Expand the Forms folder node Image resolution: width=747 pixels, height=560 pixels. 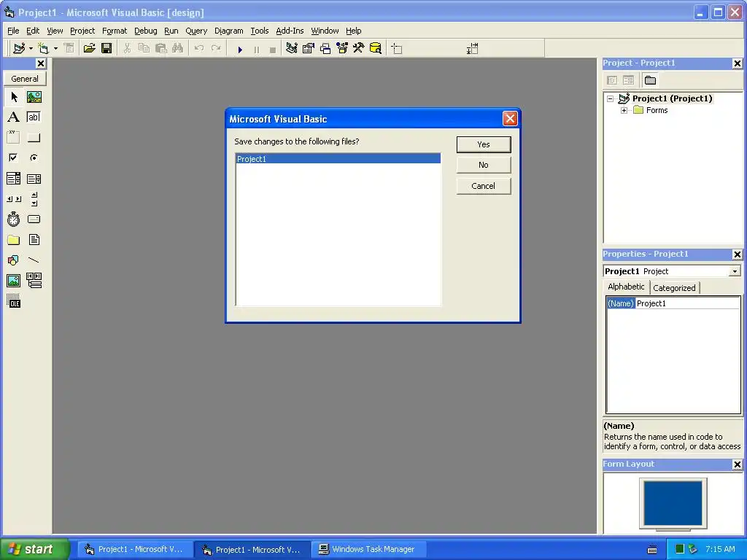pyautogui.click(x=624, y=111)
